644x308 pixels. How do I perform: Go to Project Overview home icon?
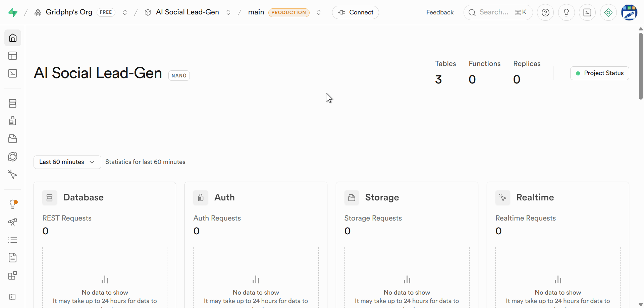click(13, 38)
